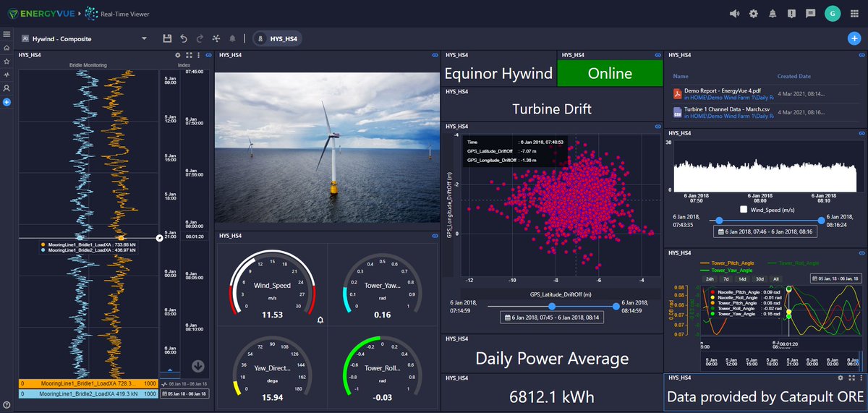Screen dimensions: 868x413
Task: Open the help icon at sidebar bottom
Action: coord(7,404)
